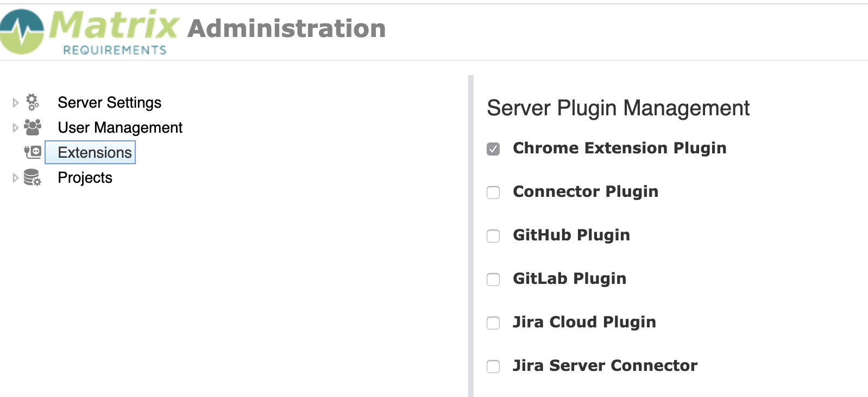This screenshot has width=868, height=397.
Task: Select Server Settings in the tree
Action: pos(110,102)
